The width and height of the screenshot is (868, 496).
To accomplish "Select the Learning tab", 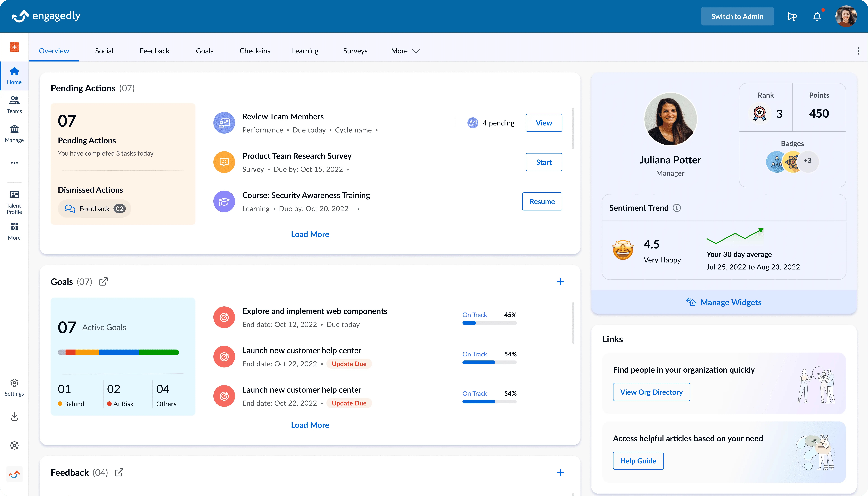I will (305, 50).
